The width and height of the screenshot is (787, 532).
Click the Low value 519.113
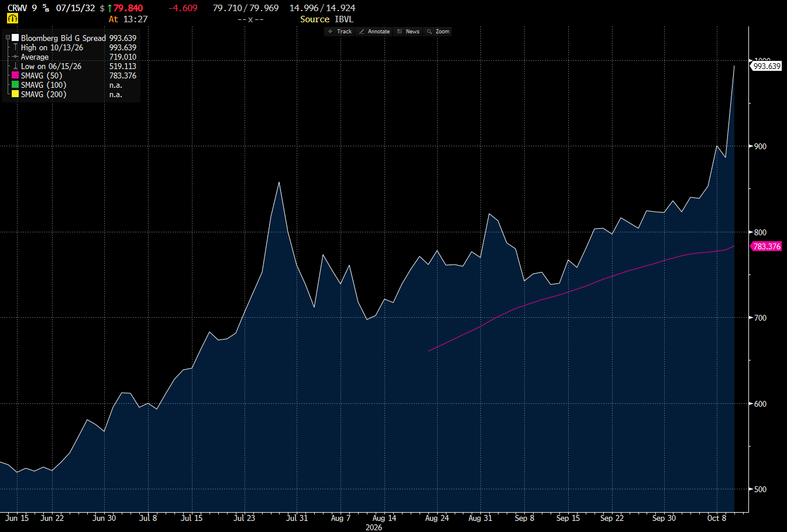123,66
